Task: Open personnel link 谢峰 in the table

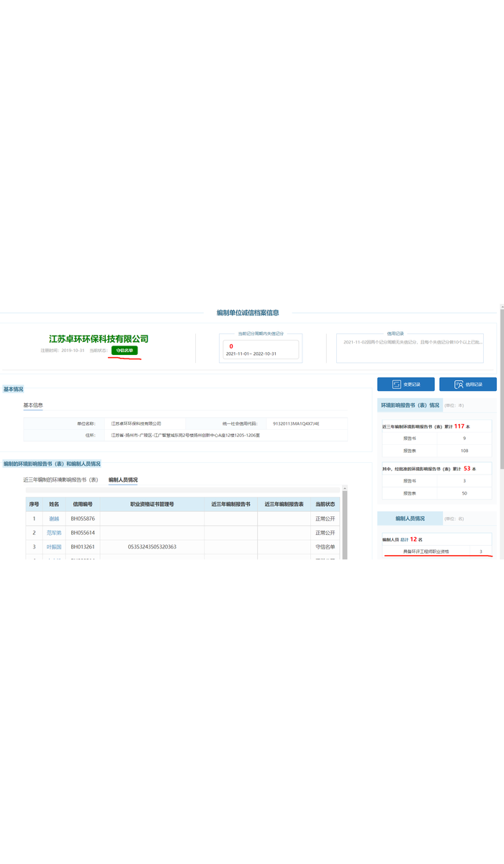Action: click(x=54, y=518)
